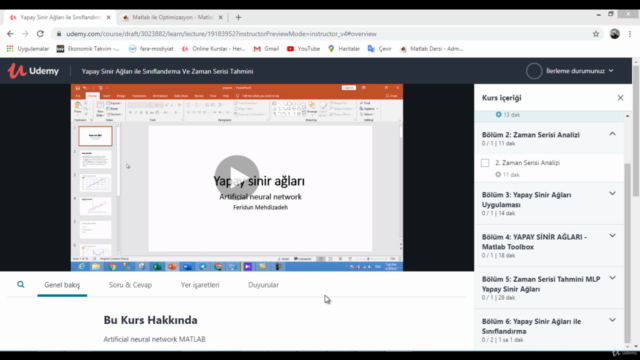Open YouTube bookmark
The image size is (640, 360).
point(303,49)
